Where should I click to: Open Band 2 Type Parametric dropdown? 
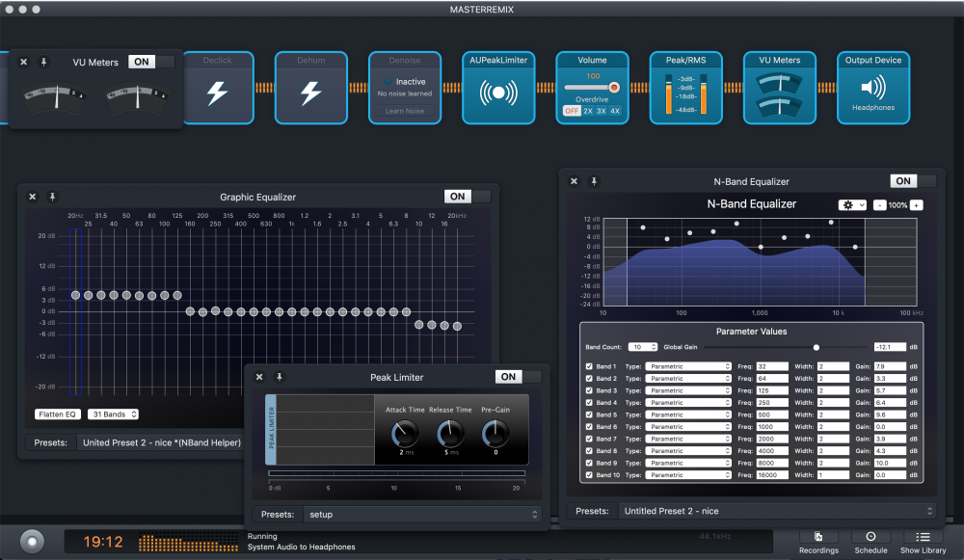(688, 379)
